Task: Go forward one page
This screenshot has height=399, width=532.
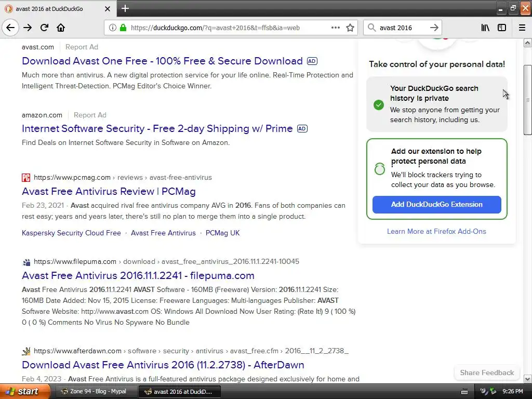Action: (x=28, y=28)
